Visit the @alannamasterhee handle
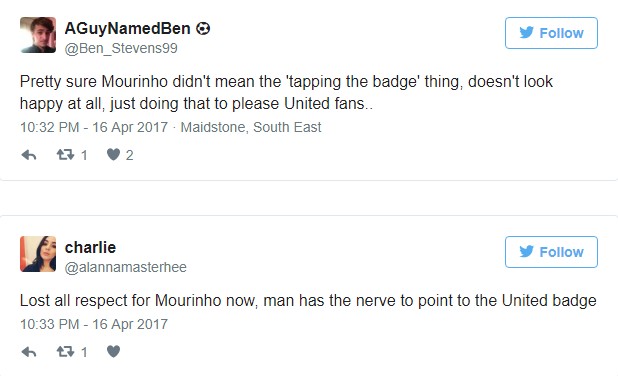The height and width of the screenshot is (376, 618). point(125,267)
